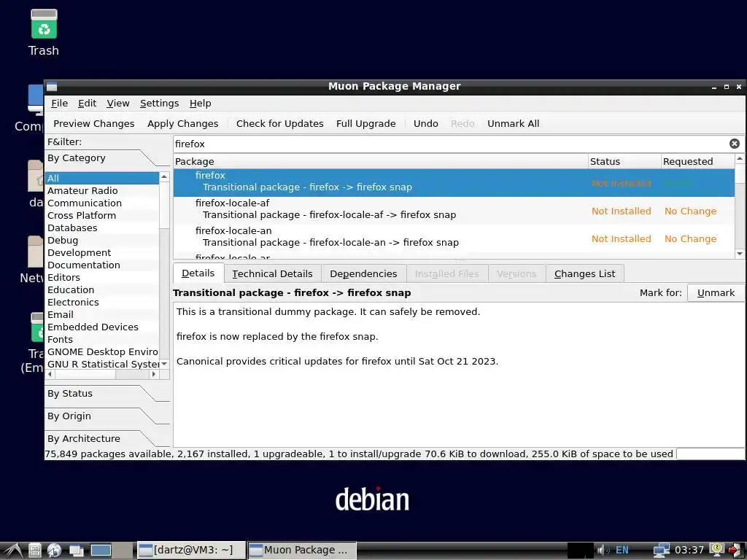This screenshot has height=560, width=747.
Task: Open the network status tray icon
Action: tap(661, 550)
